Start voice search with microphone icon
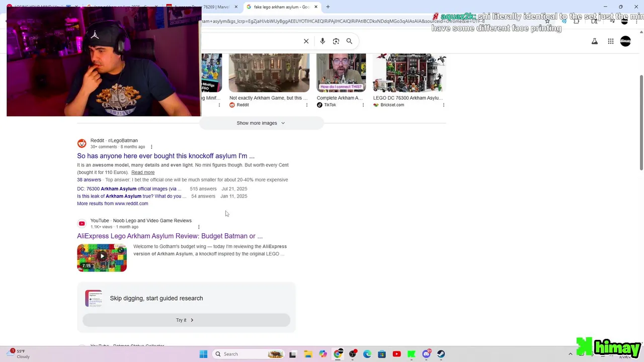 (x=323, y=41)
